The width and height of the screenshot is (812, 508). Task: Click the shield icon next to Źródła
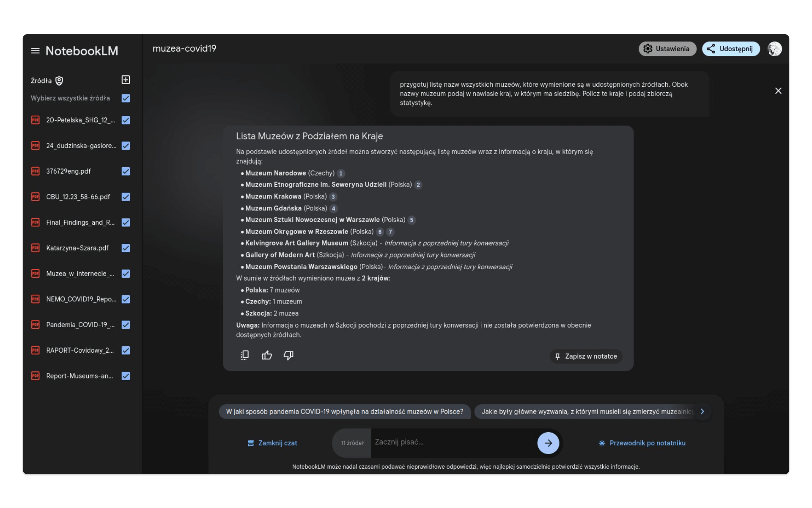pos(59,80)
